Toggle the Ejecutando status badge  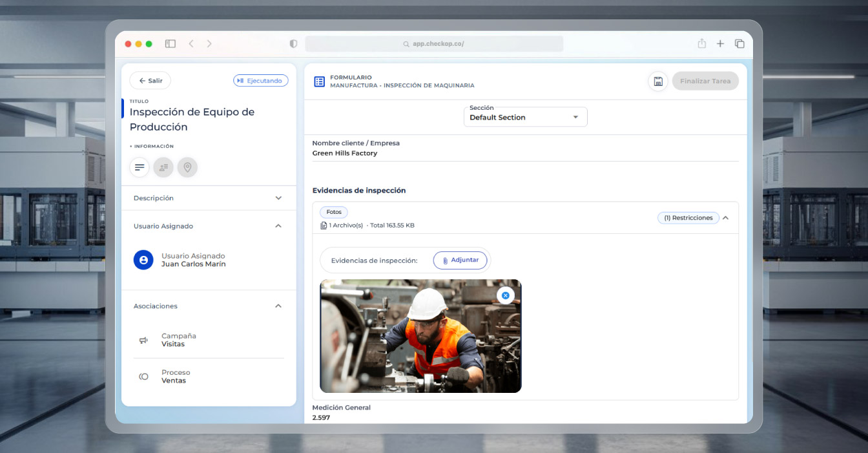260,81
